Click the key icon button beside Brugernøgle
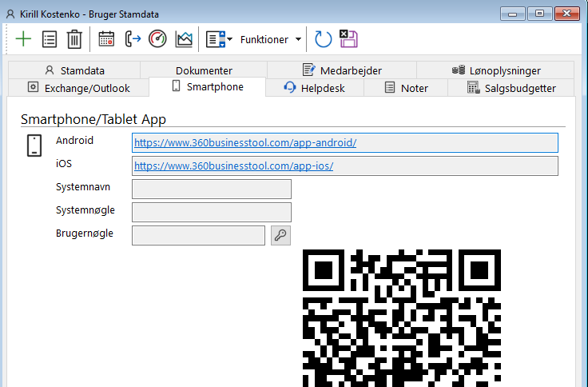The image size is (588, 387). click(x=280, y=235)
